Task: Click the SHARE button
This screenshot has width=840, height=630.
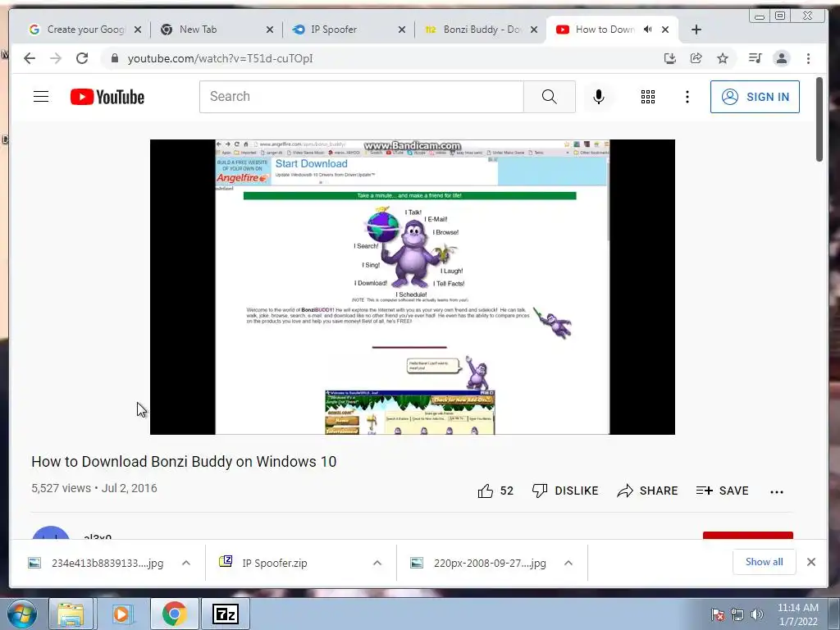Action: point(648,491)
